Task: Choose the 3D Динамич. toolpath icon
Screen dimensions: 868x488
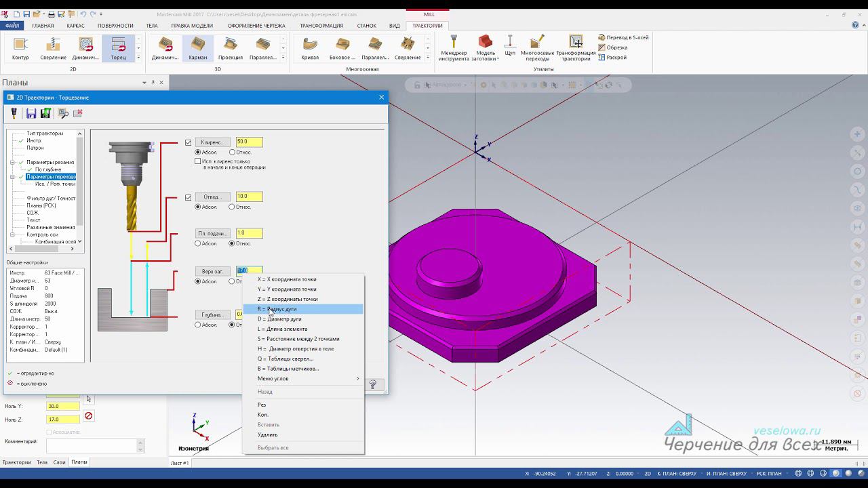Action: tap(165, 49)
